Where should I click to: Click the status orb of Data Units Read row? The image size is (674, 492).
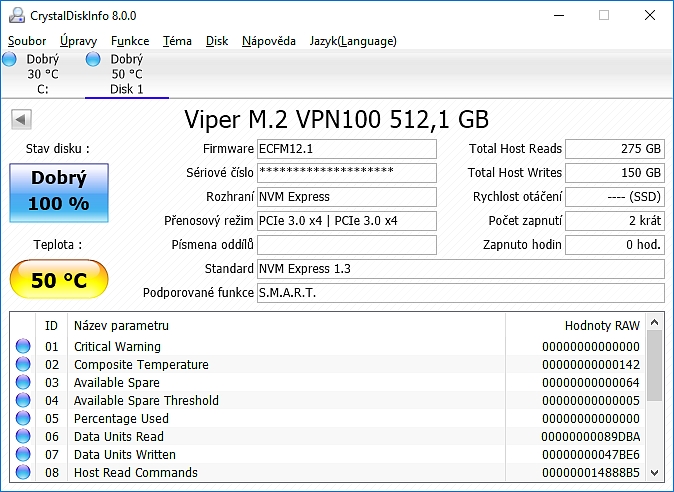pos(23,437)
